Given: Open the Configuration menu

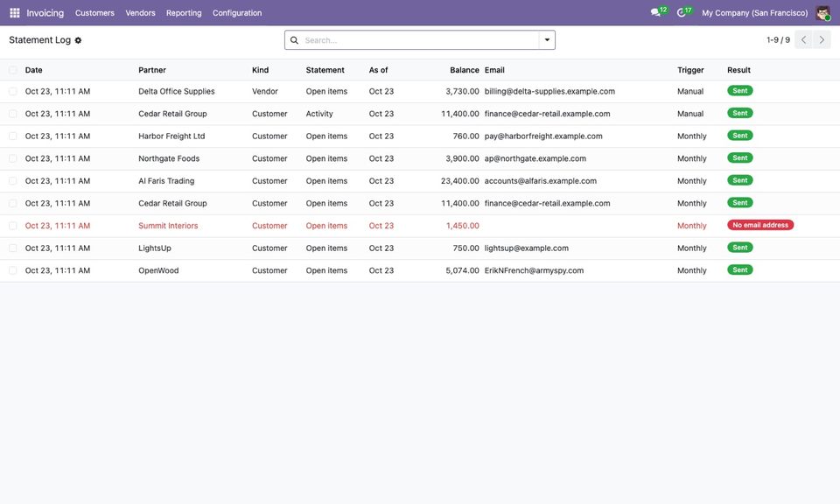Looking at the screenshot, I should click(237, 13).
